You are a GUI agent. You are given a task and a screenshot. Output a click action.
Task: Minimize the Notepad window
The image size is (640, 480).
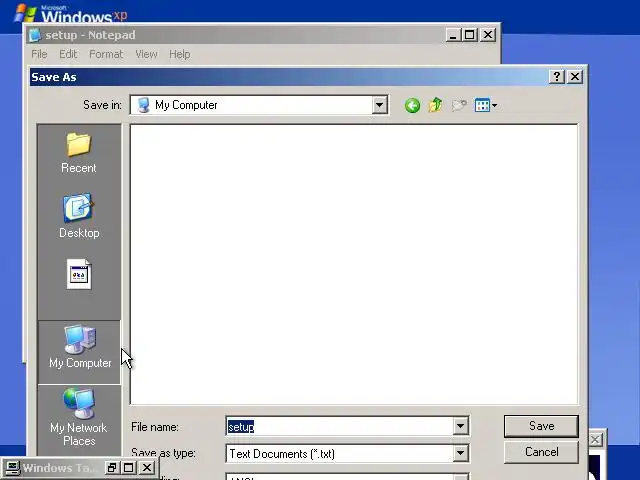coord(452,35)
